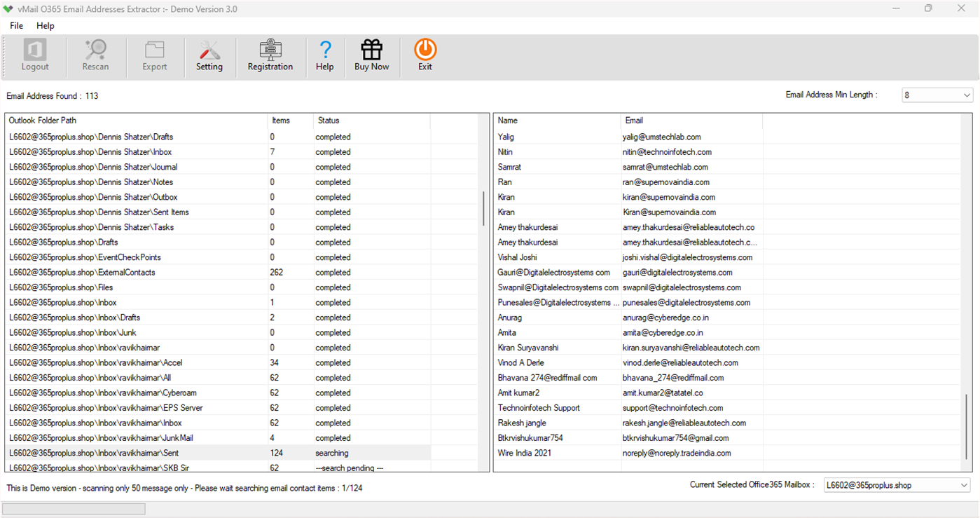
Task: Select the Kiran Suryavanshi contact name
Action: pyautogui.click(x=528, y=348)
